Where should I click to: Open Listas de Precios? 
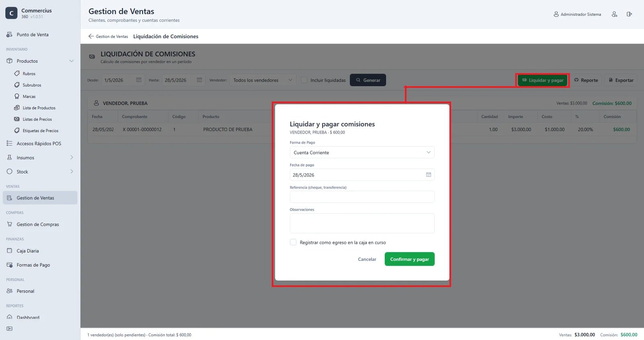(37, 119)
